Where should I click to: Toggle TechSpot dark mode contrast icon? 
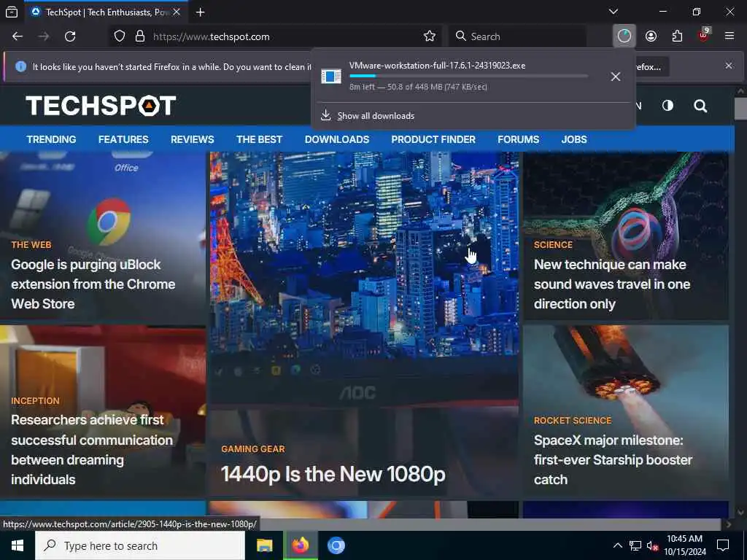pos(667,106)
